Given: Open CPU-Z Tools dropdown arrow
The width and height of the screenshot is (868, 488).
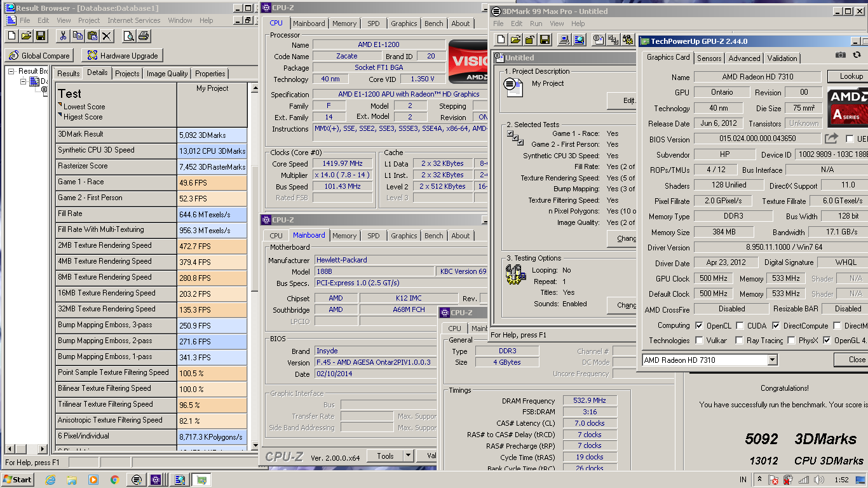Looking at the screenshot, I should (407, 456).
